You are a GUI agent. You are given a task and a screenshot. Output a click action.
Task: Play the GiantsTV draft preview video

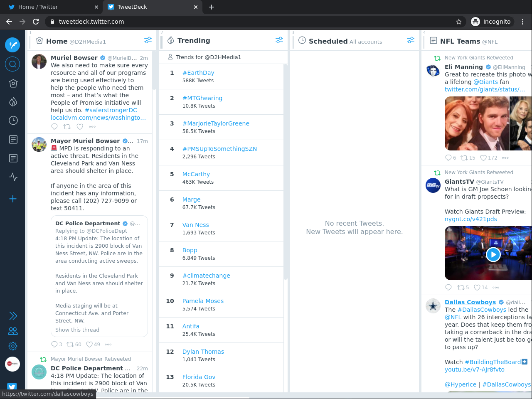tap(493, 254)
